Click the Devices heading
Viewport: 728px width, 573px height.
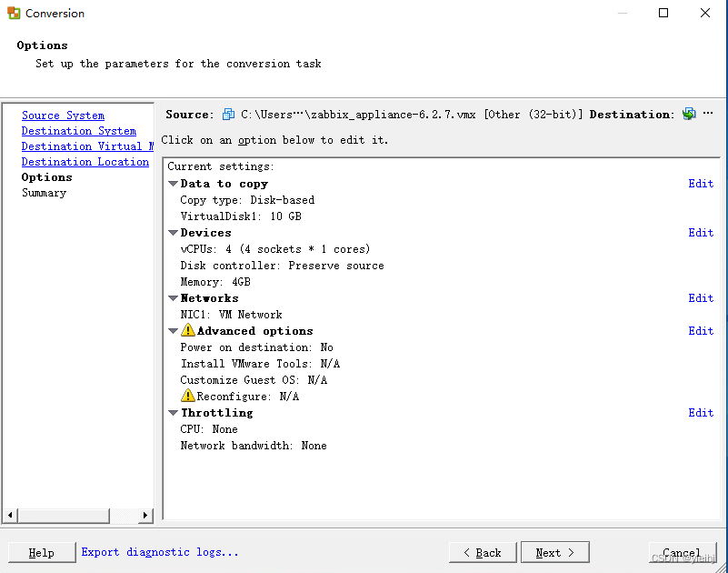coord(205,232)
